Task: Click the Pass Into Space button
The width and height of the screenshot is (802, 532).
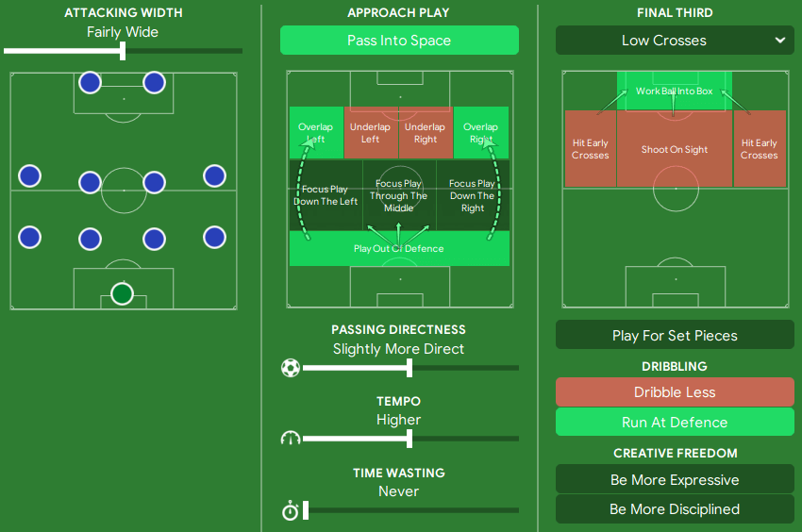Action: coord(399,41)
